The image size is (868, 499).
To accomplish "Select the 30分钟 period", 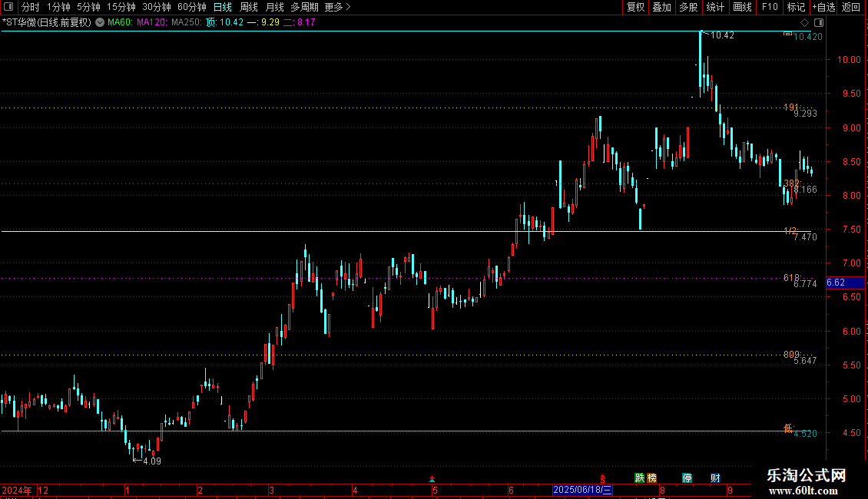I will [157, 7].
